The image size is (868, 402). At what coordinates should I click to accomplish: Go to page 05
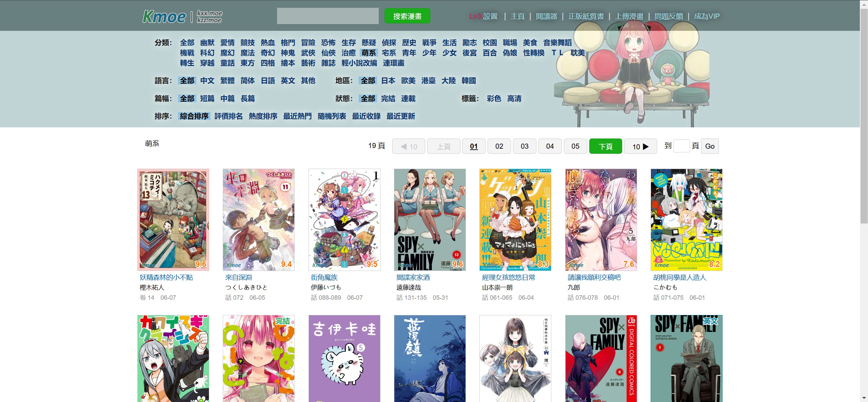(x=575, y=146)
